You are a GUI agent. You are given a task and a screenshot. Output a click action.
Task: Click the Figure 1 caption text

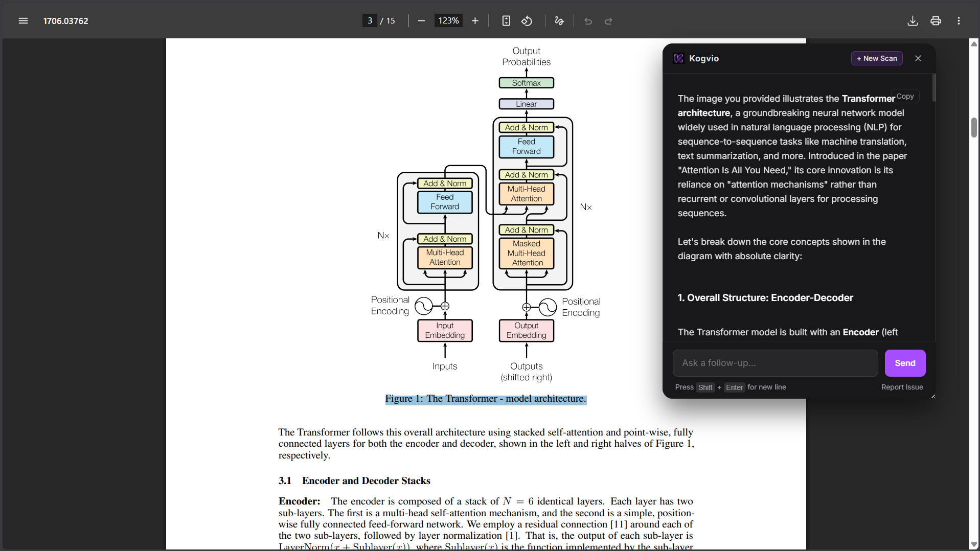point(486,399)
